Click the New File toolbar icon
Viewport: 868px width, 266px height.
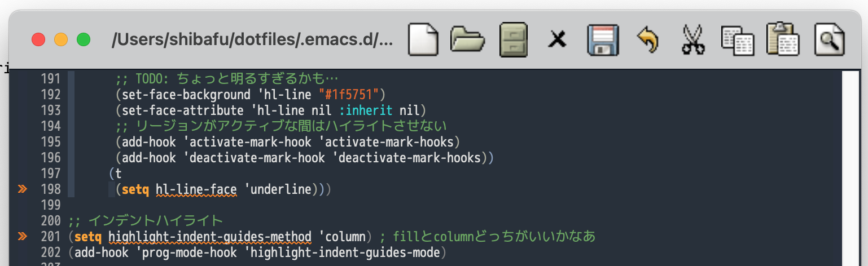423,40
